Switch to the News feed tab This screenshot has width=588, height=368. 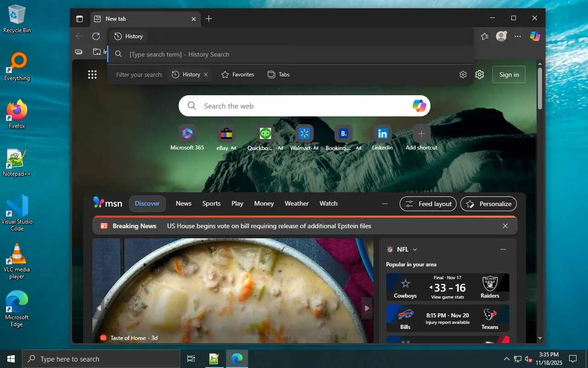pyautogui.click(x=183, y=203)
